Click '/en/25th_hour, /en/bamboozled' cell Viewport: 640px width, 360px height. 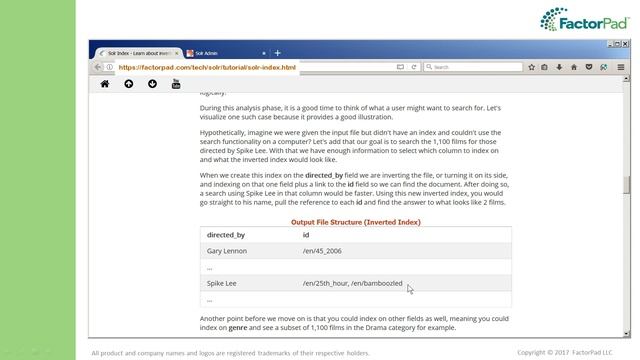coord(352,283)
